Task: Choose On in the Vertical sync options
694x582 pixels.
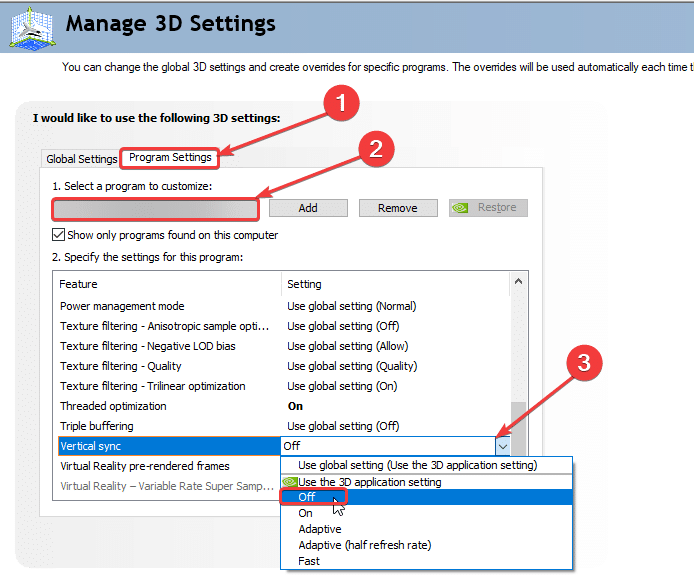Action: (306, 513)
